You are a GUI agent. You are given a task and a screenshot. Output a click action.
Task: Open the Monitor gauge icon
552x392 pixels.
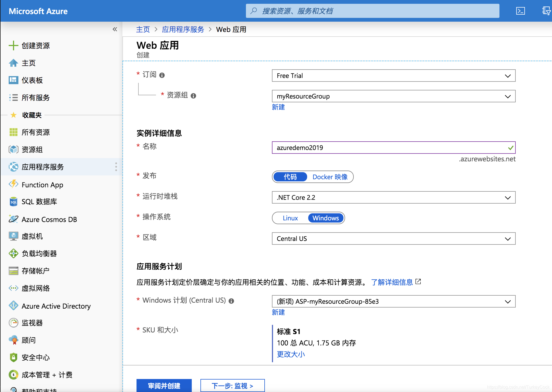[13, 323]
